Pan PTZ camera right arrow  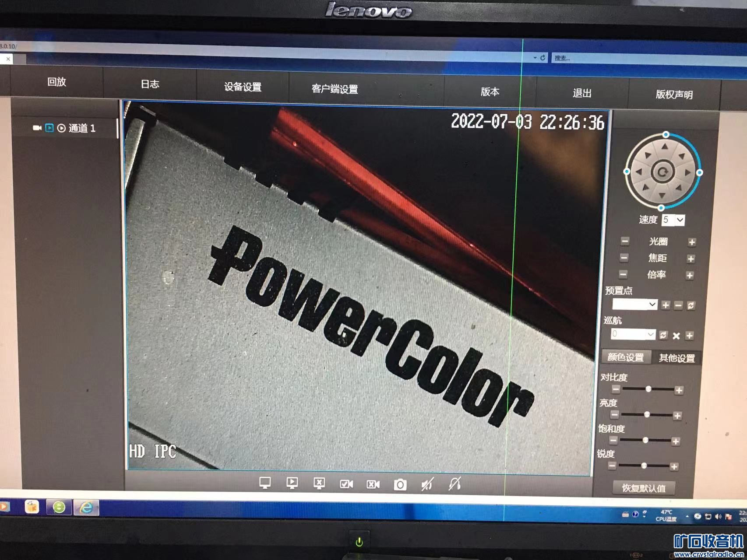coord(688,172)
